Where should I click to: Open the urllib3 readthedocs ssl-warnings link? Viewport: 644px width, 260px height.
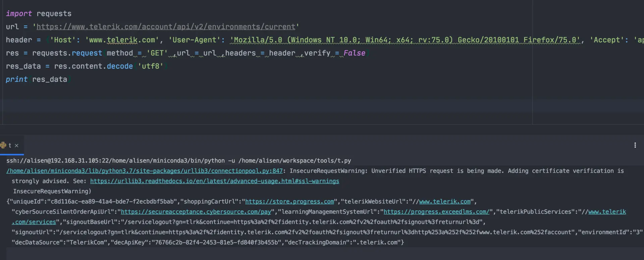(215, 181)
